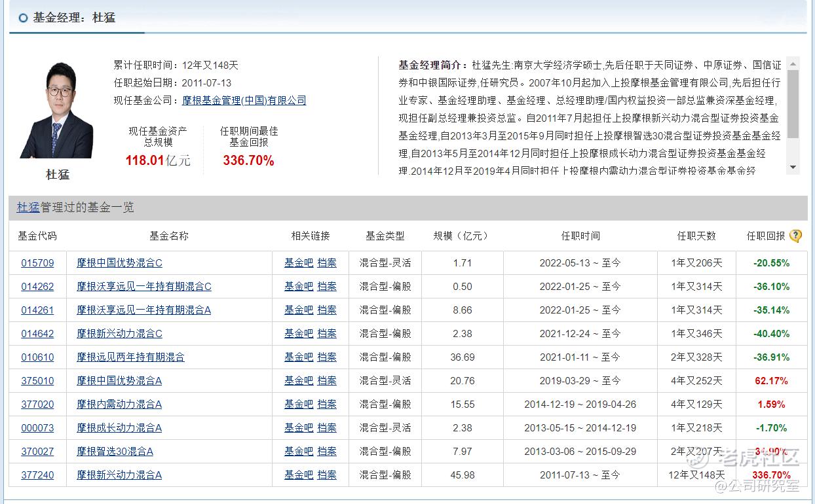The width and height of the screenshot is (815, 504).
Task: Open fund code 375010
Action: (37, 381)
